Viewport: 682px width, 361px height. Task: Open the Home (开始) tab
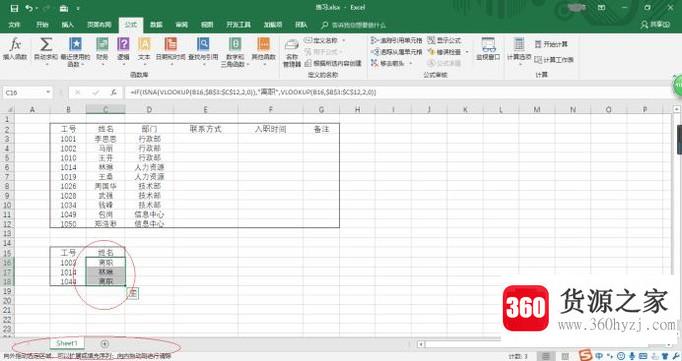(42, 25)
